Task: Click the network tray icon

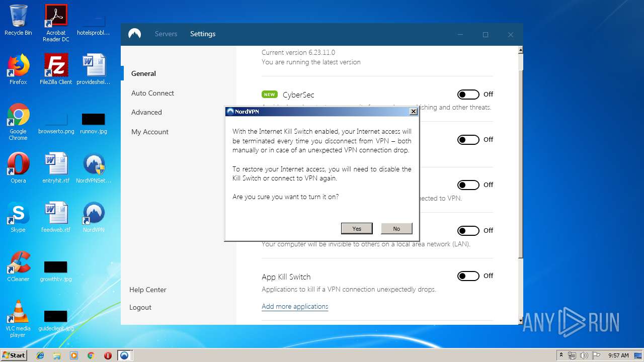Action: click(572, 355)
